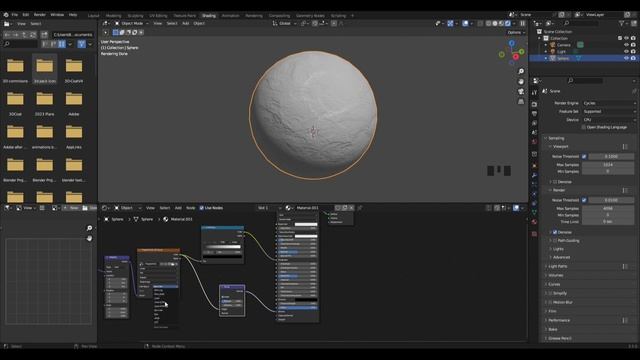
Task: Toggle the Collection exclude checkbox in outliner
Action: [x=620, y=38]
